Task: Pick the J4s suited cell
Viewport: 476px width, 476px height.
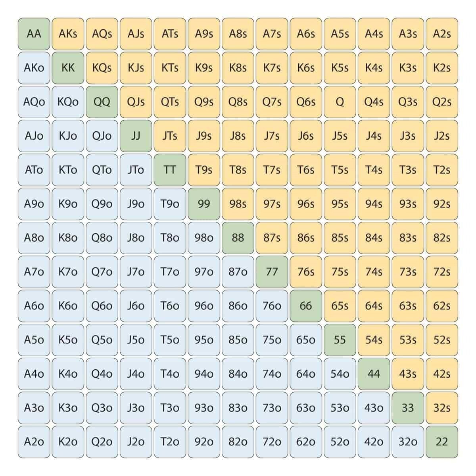Action: 374,136
